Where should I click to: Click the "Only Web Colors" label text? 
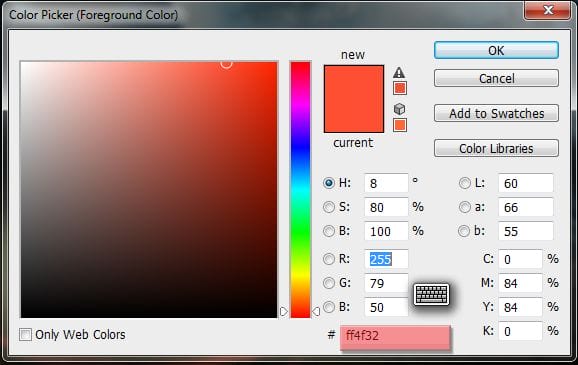pyautogui.click(x=80, y=335)
